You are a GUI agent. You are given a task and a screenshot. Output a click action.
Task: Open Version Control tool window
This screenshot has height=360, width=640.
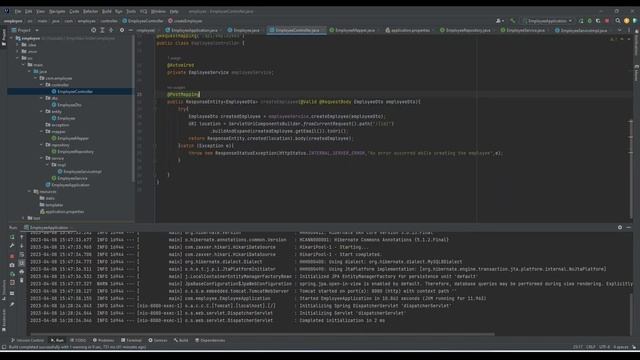(x=27, y=340)
